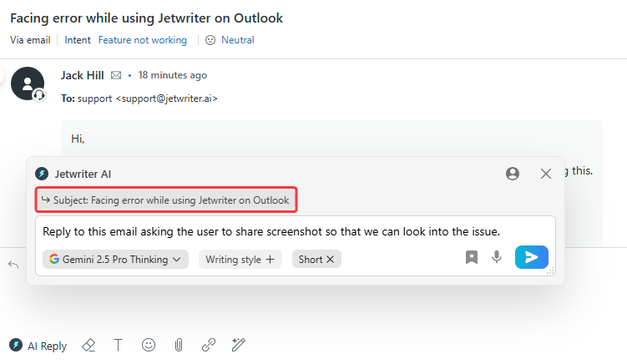Image resolution: width=627 pixels, height=364 pixels.
Task: Add a Writing style option
Action: 240,260
